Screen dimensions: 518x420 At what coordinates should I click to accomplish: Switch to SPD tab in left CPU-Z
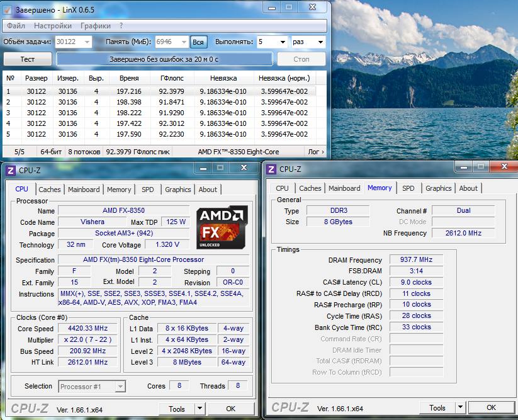coord(148,190)
